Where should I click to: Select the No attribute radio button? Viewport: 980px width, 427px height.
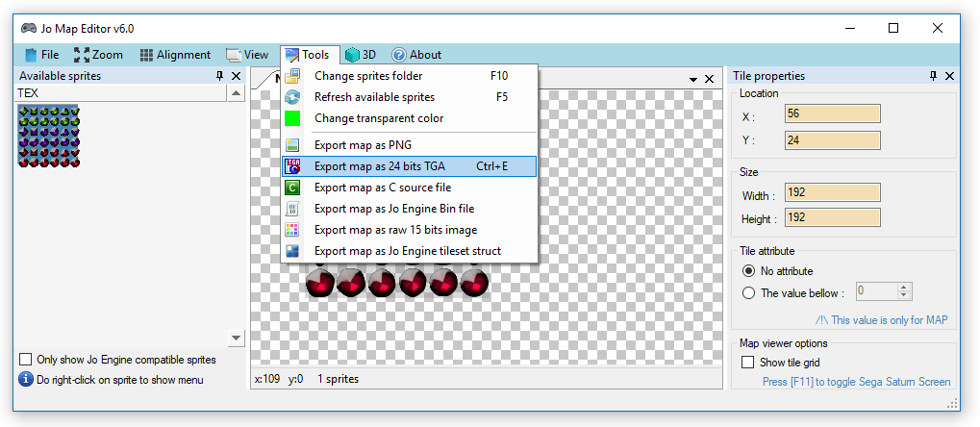click(x=748, y=271)
